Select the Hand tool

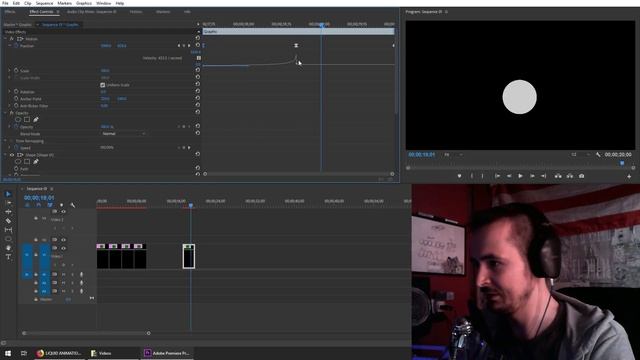click(x=8, y=248)
